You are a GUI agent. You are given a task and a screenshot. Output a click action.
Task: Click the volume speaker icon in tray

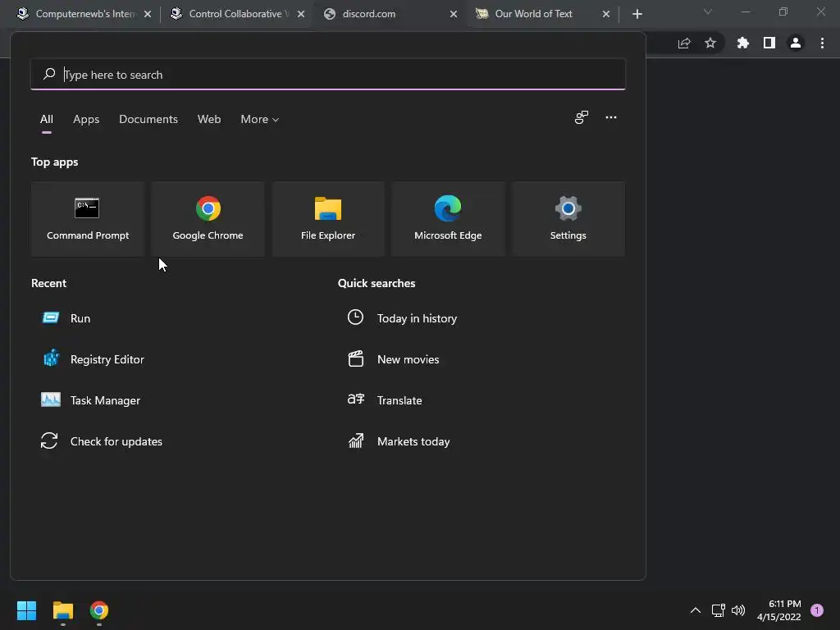click(738, 610)
